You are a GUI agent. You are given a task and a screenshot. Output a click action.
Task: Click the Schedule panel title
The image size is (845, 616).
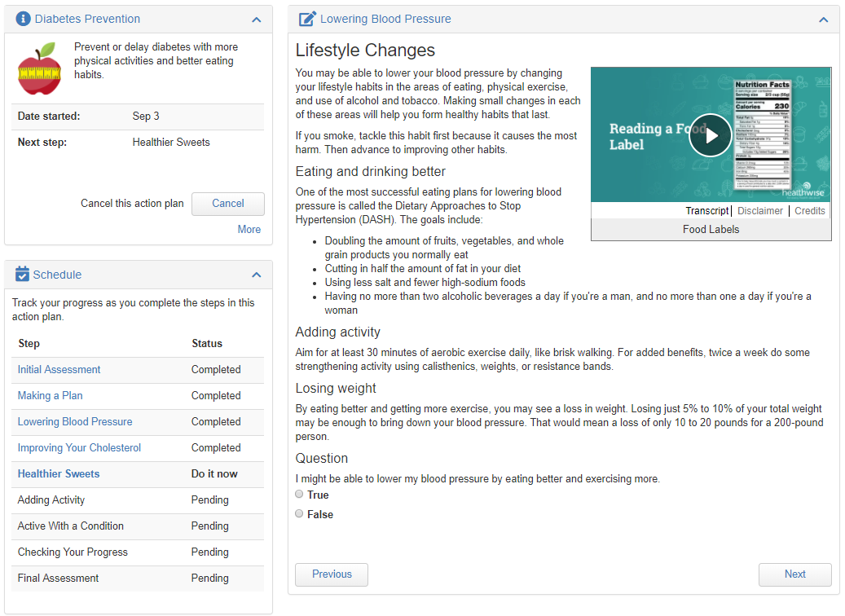[57, 275]
